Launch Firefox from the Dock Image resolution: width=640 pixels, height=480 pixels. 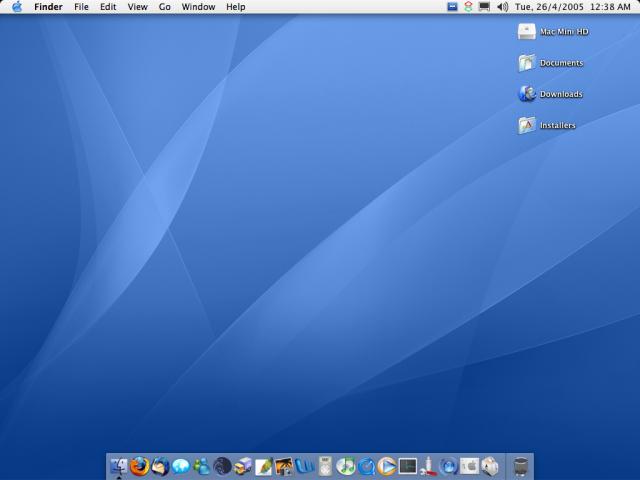click(140, 466)
